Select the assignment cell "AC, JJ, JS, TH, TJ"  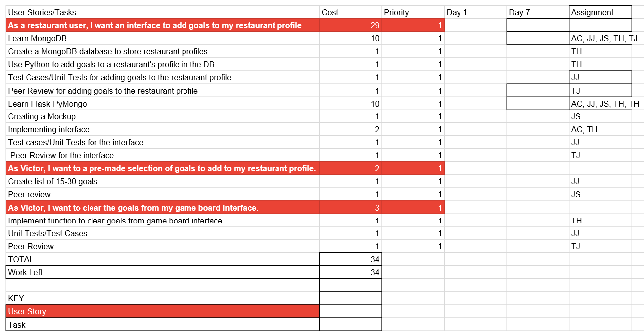coord(600,38)
